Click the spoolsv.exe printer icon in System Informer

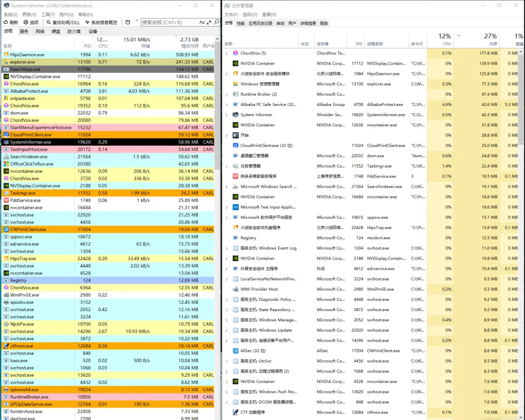point(6,302)
